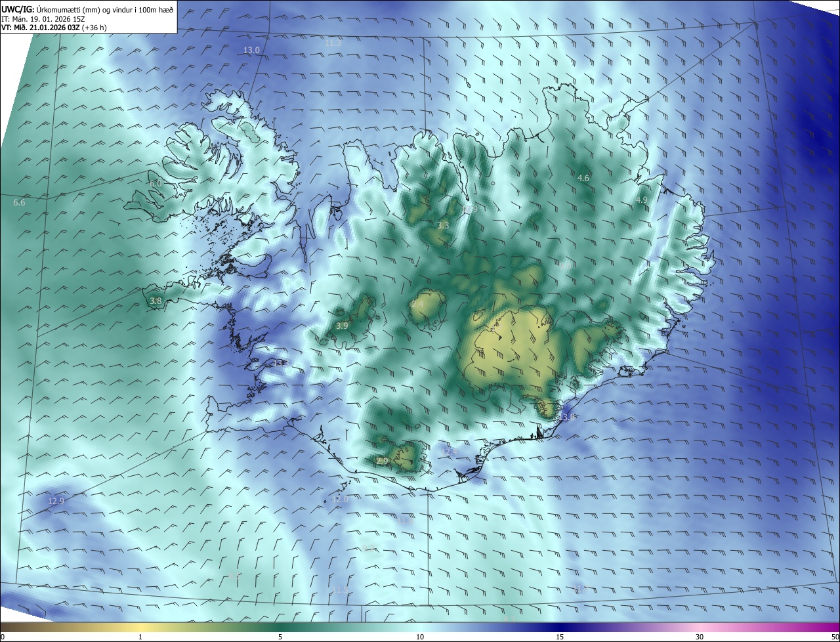Screen dimensions: 840x642
Task: Click the 11.3 value label on the map
Action: [x=333, y=43]
